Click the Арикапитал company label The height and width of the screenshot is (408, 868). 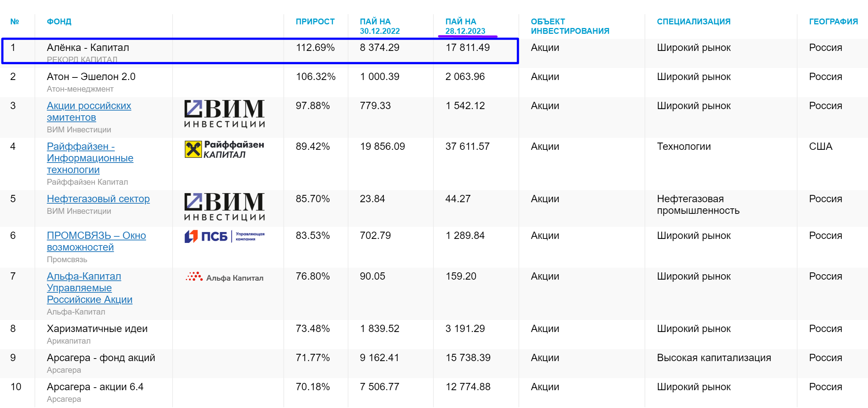tap(69, 341)
